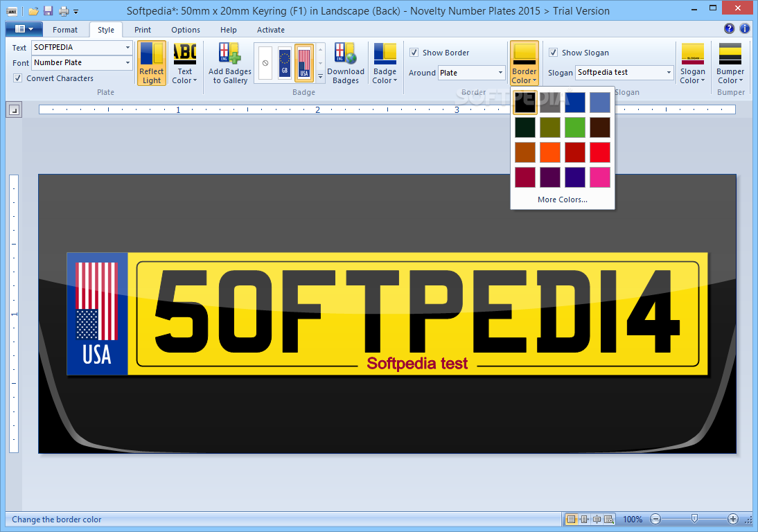Toggle the Show Slogan checkbox

(x=553, y=52)
